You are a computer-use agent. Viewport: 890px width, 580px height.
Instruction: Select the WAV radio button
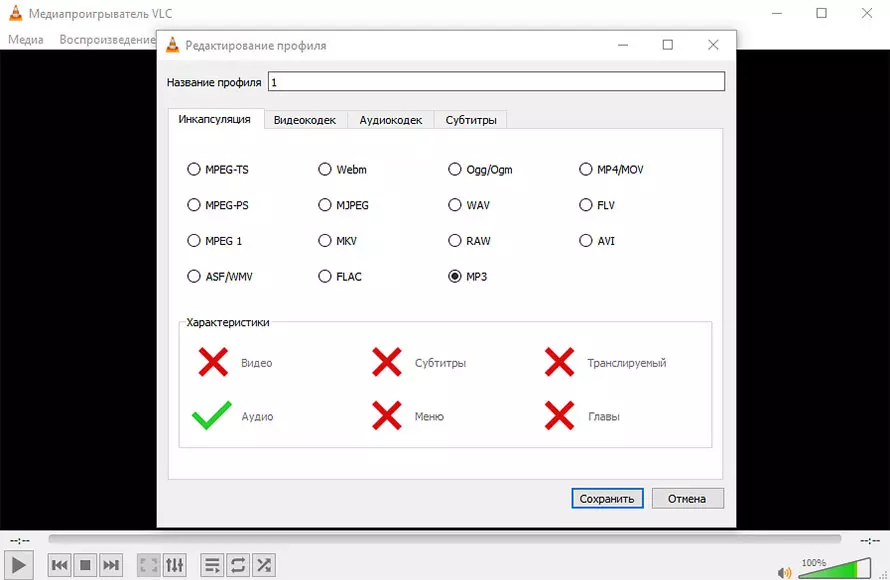455,205
